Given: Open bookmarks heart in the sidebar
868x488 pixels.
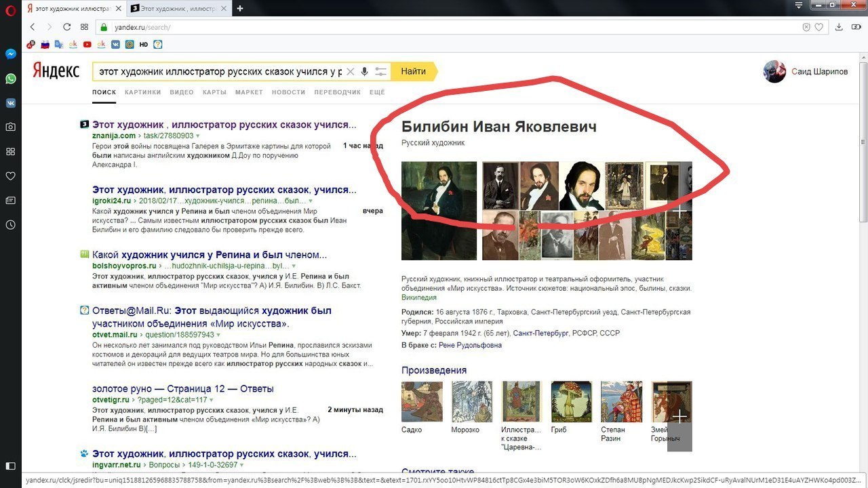Looking at the screenshot, I should pyautogui.click(x=11, y=176).
